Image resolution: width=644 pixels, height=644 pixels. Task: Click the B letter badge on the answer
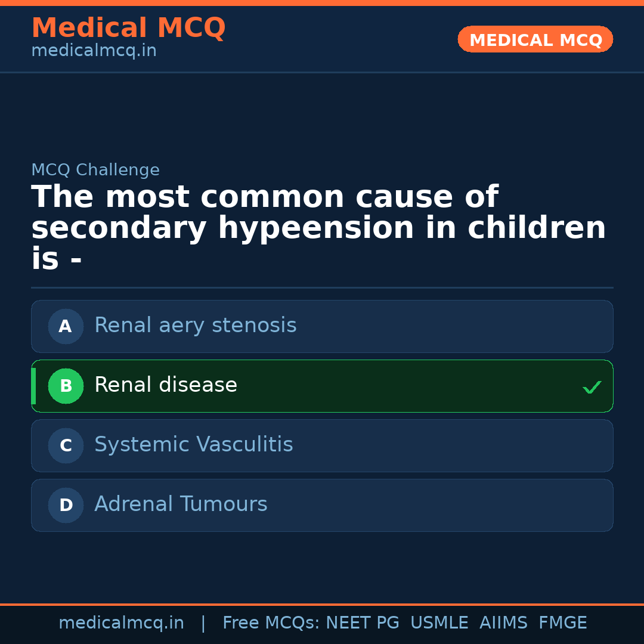(66, 386)
